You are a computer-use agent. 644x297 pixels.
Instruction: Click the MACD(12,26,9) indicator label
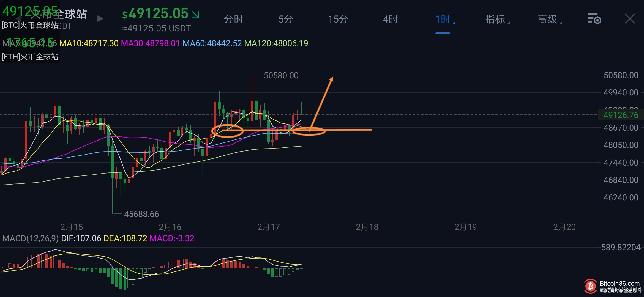(x=30, y=238)
